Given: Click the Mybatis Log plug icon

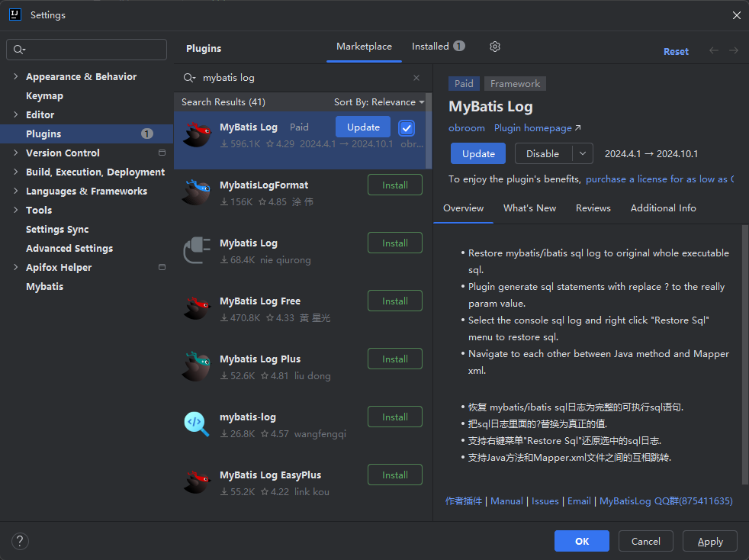Looking at the screenshot, I should pyautogui.click(x=197, y=251).
